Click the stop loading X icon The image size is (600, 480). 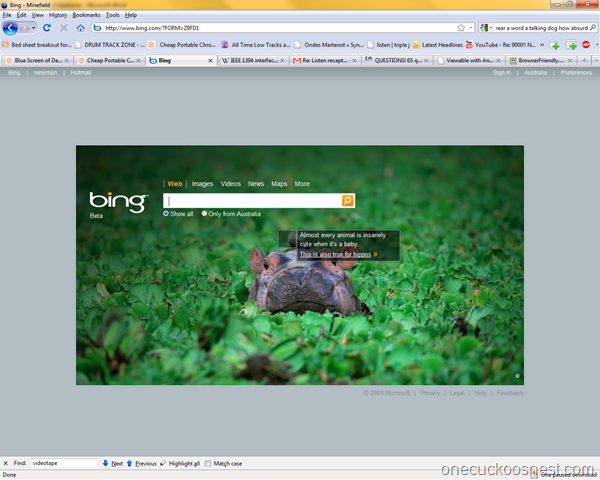(64, 28)
